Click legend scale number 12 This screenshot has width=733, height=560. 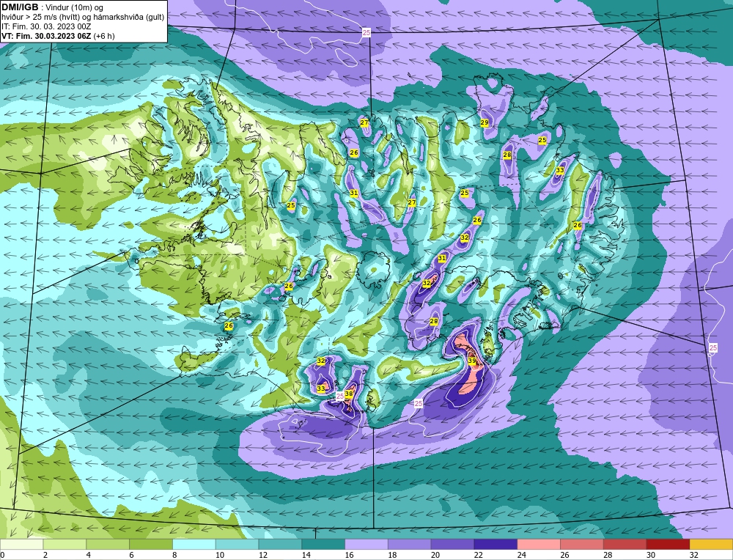pos(262,555)
